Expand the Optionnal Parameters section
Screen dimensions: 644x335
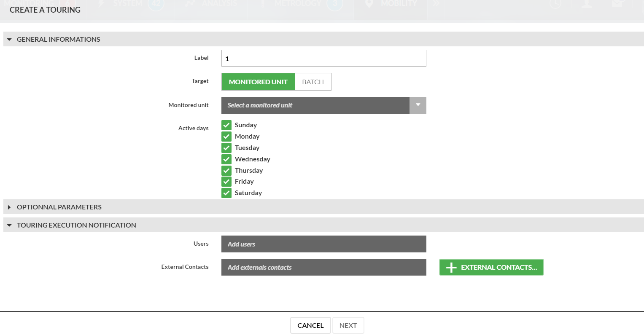(x=9, y=207)
